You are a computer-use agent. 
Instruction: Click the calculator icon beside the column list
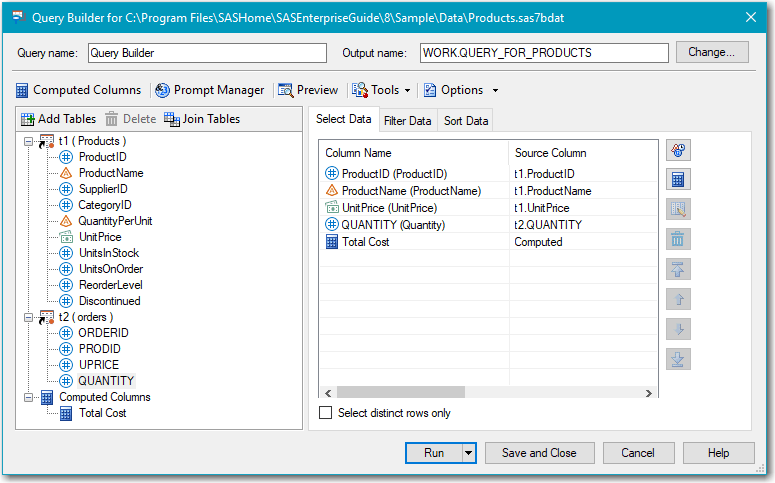678,180
